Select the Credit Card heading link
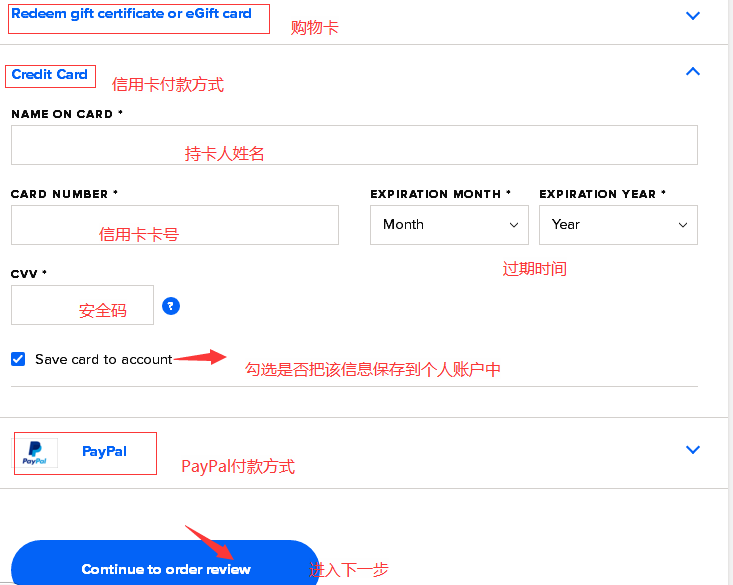 (x=50, y=74)
